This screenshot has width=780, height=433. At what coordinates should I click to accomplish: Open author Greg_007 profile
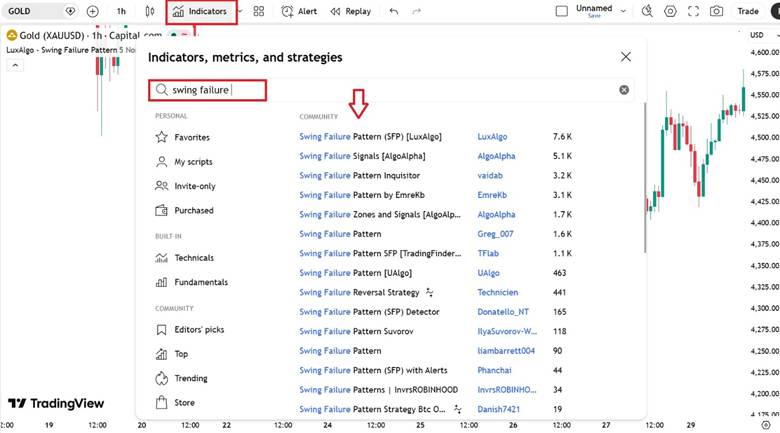pyautogui.click(x=495, y=234)
